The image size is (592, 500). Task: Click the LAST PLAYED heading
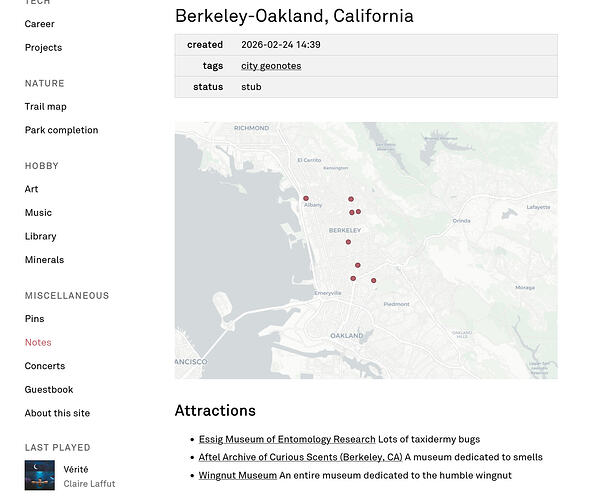[x=57, y=448]
